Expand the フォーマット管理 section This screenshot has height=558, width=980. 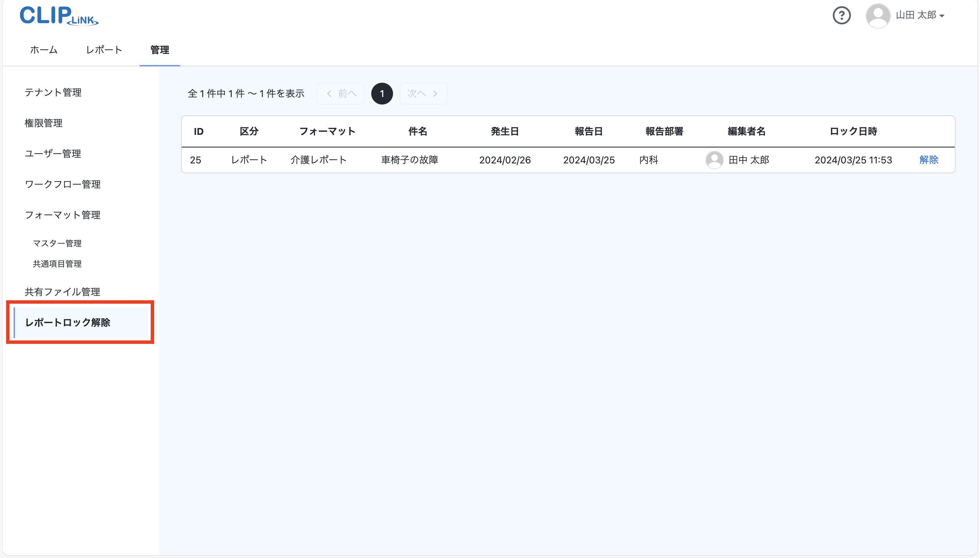tap(62, 214)
